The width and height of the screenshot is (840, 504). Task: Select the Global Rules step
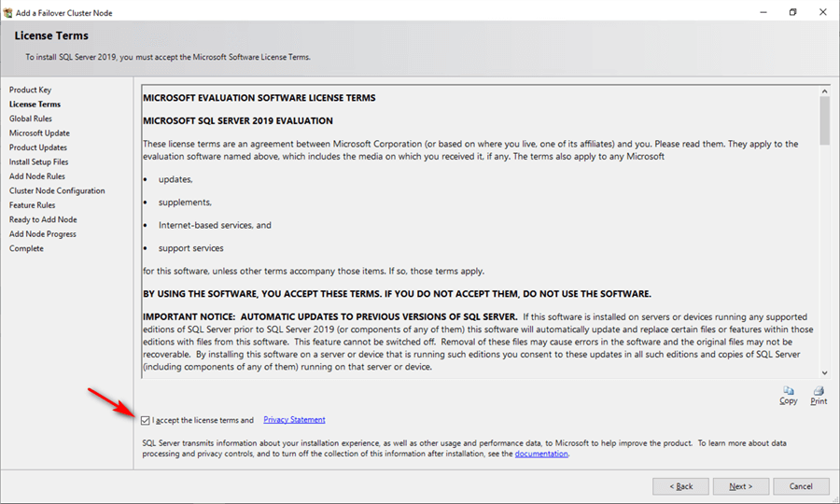coord(31,119)
